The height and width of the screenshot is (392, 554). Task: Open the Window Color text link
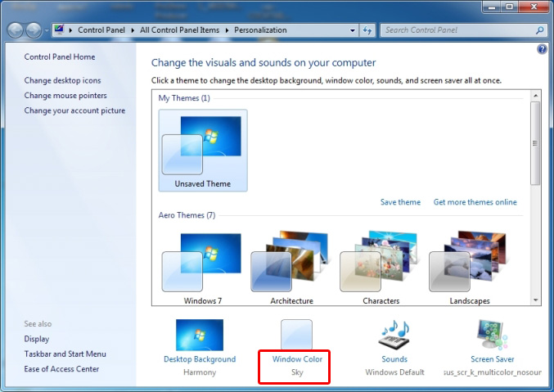coord(297,359)
